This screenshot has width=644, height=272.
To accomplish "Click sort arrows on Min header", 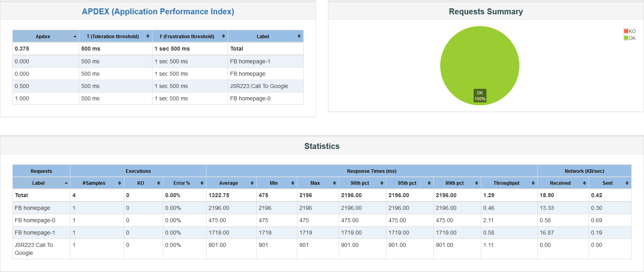I will pos(293,183).
